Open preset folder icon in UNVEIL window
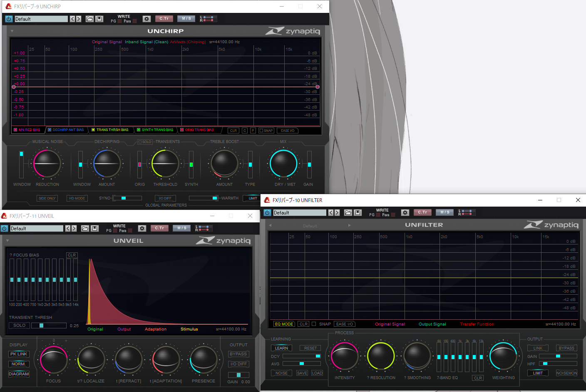The image size is (586, 392). click(85, 228)
